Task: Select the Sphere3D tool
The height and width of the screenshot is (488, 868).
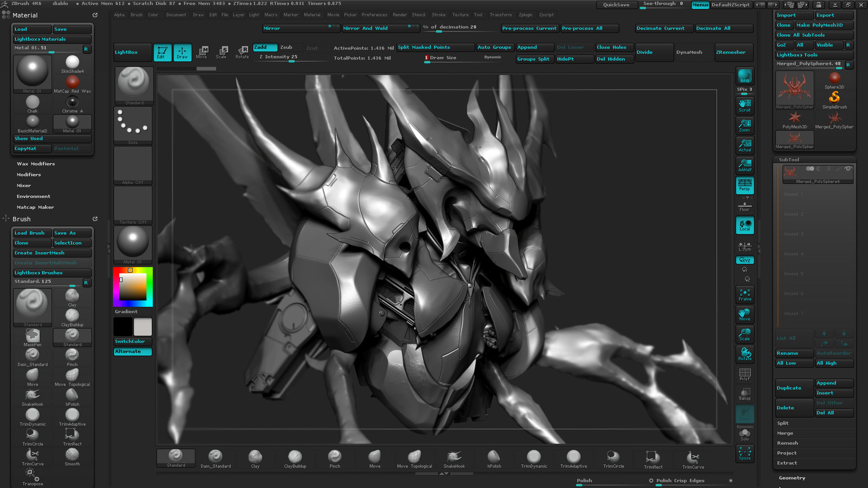Action: pos(834,80)
